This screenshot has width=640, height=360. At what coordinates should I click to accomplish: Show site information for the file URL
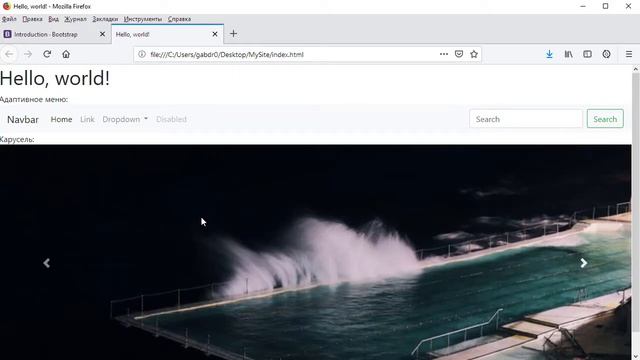[x=142, y=54]
